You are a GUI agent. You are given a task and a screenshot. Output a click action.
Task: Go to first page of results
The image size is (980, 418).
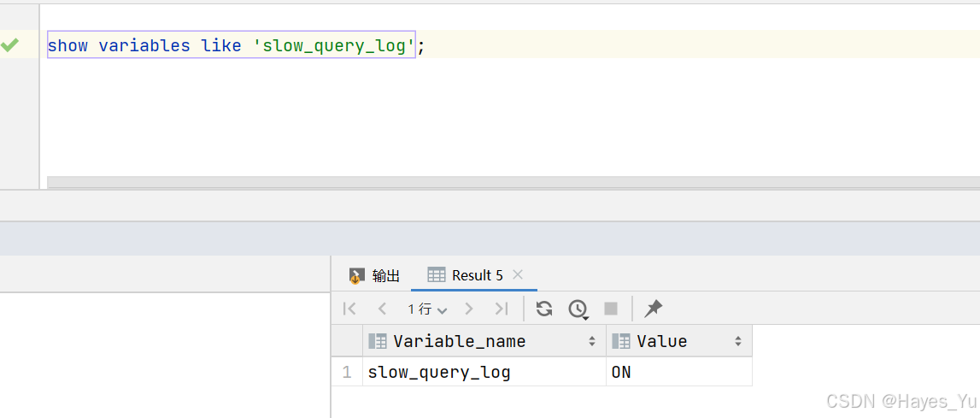tap(350, 308)
